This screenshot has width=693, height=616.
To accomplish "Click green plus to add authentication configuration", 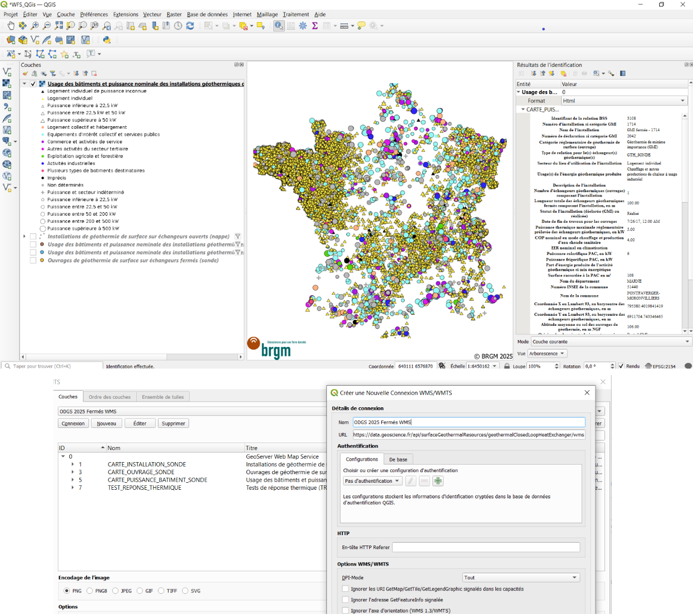I will click(438, 481).
